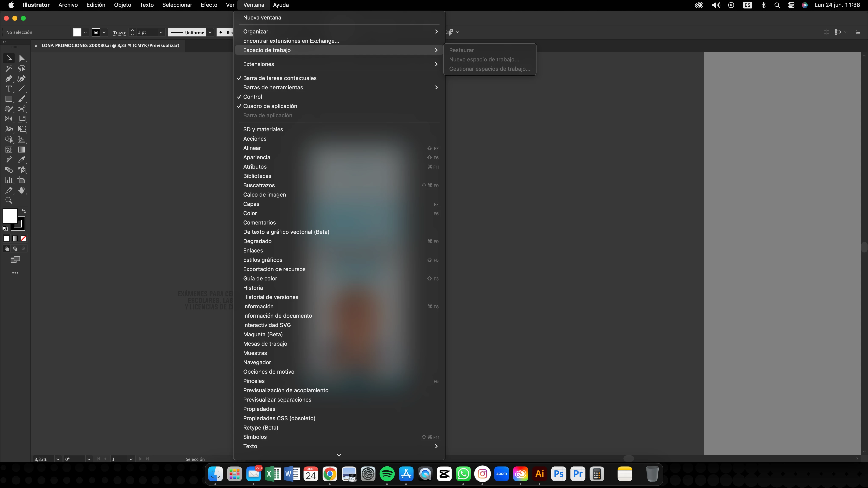Select the Type tool
Screen dimensions: 868x488
(9, 89)
